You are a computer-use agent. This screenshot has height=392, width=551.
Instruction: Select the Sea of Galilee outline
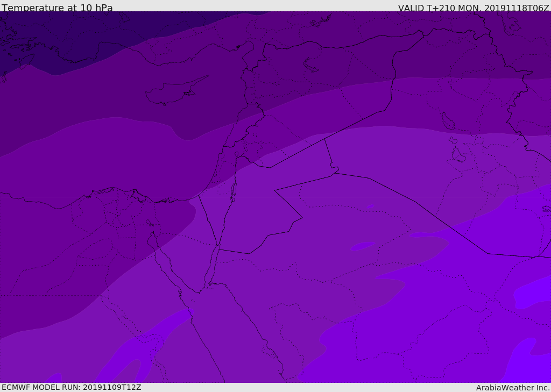236,154
